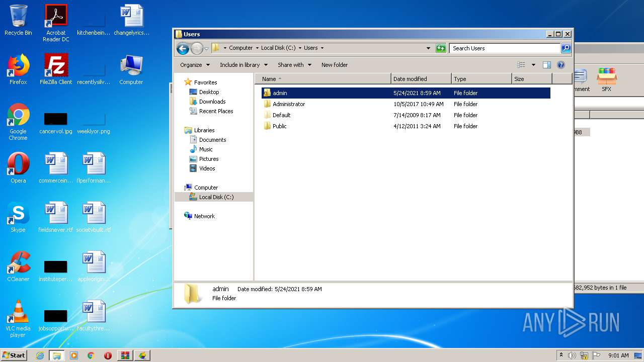Select Favorites in the navigation pane
644x362 pixels.
click(201, 82)
